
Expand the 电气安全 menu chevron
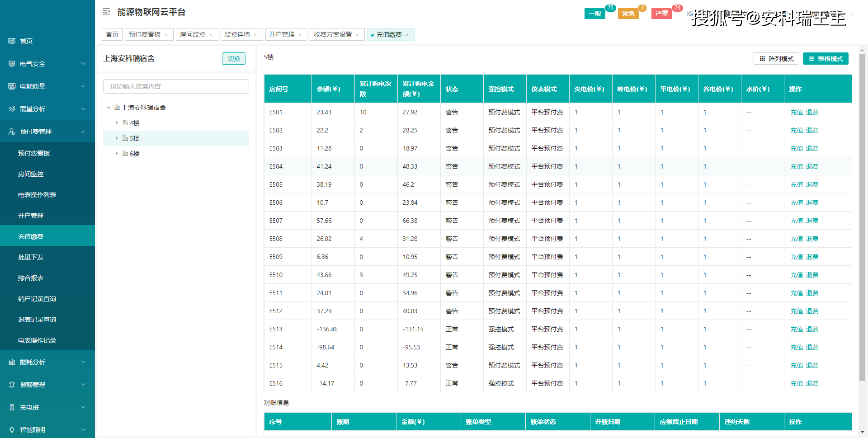click(83, 64)
